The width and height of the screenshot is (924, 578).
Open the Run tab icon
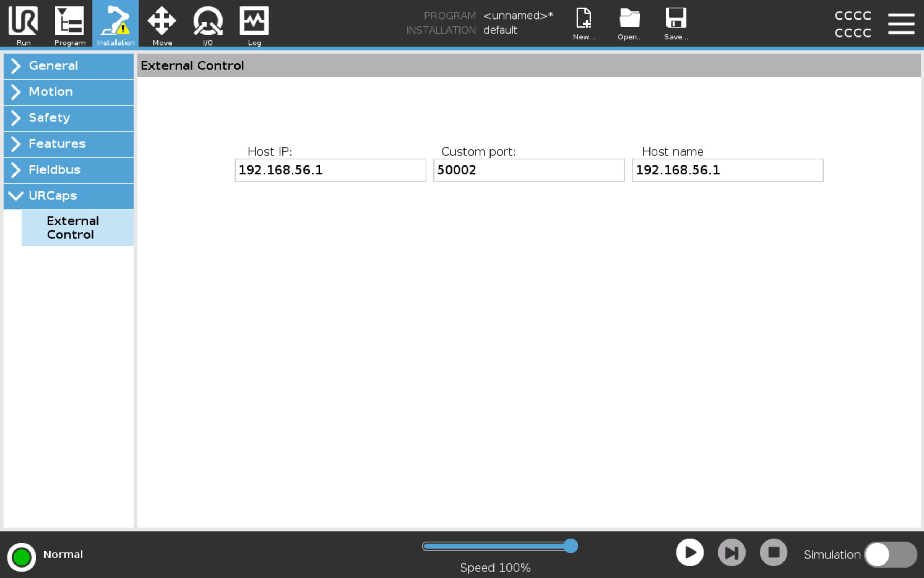point(23,21)
